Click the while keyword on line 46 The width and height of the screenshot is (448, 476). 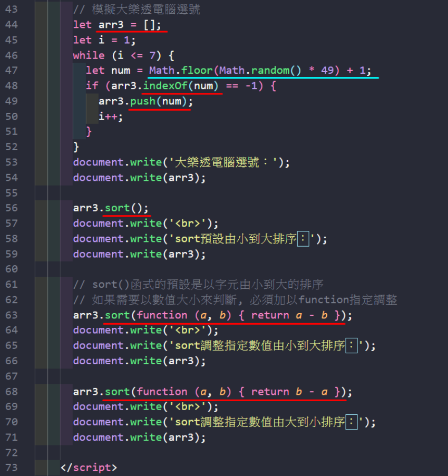[89, 55]
